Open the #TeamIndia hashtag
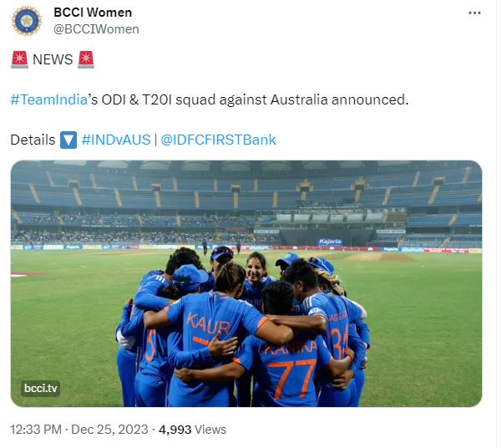 click(50, 99)
